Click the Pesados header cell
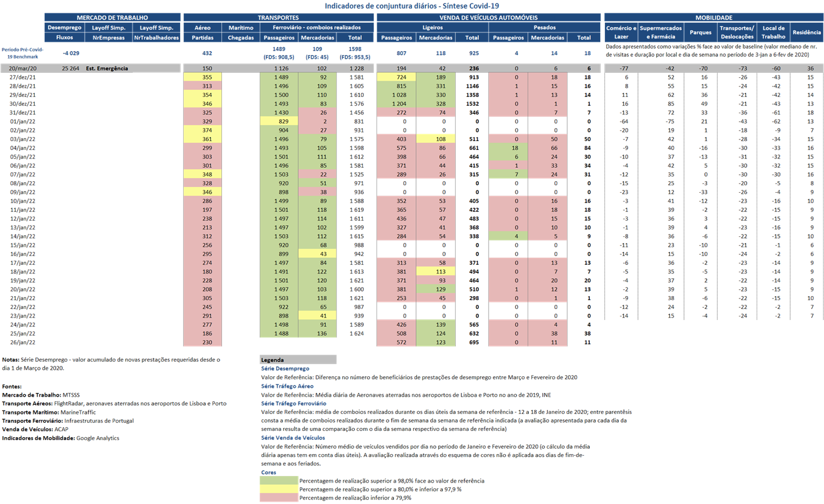 point(544,27)
